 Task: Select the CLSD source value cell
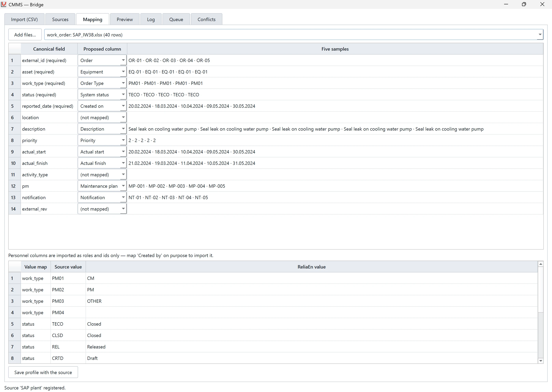point(68,335)
